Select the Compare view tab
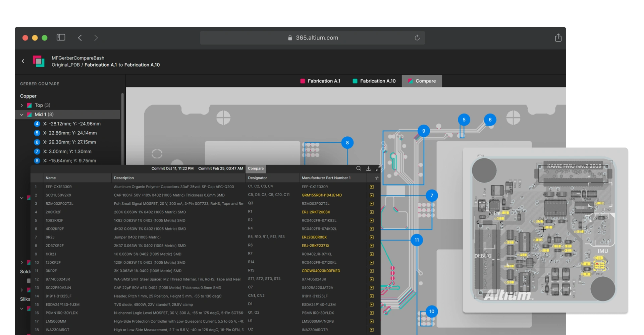 pyautogui.click(x=422, y=81)
